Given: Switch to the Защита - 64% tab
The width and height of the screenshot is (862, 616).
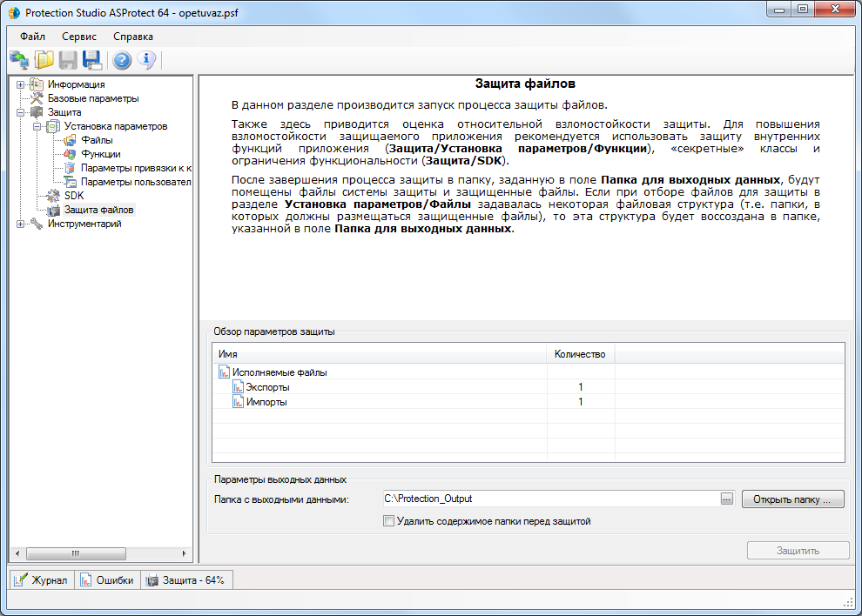Looking at the screenshot, I should click(x=186, y=579).
